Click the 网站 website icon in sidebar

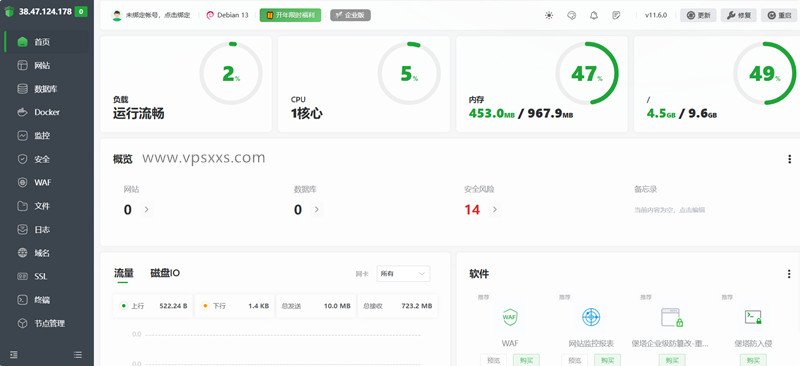(22, 65)
